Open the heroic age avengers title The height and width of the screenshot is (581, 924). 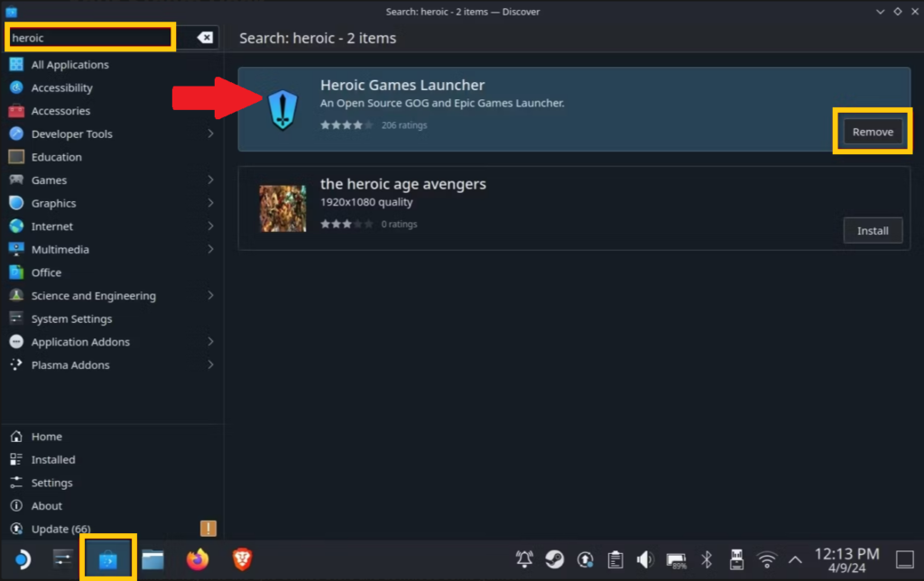403,184
